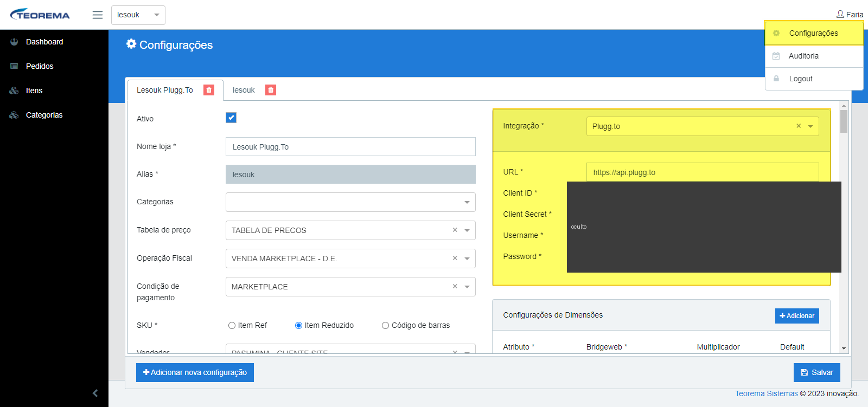Viewport: 868px width, 407px height.
Task: Click the Alias input field
Action: tap(350, 175)
